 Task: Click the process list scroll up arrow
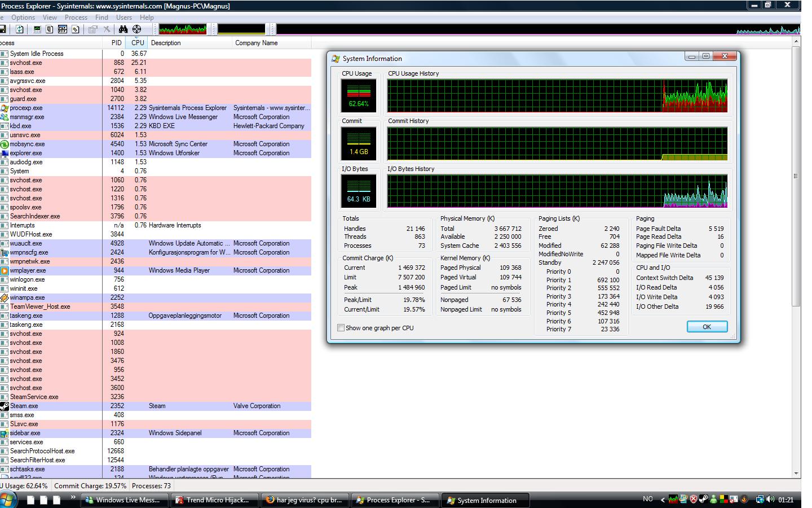796,42
